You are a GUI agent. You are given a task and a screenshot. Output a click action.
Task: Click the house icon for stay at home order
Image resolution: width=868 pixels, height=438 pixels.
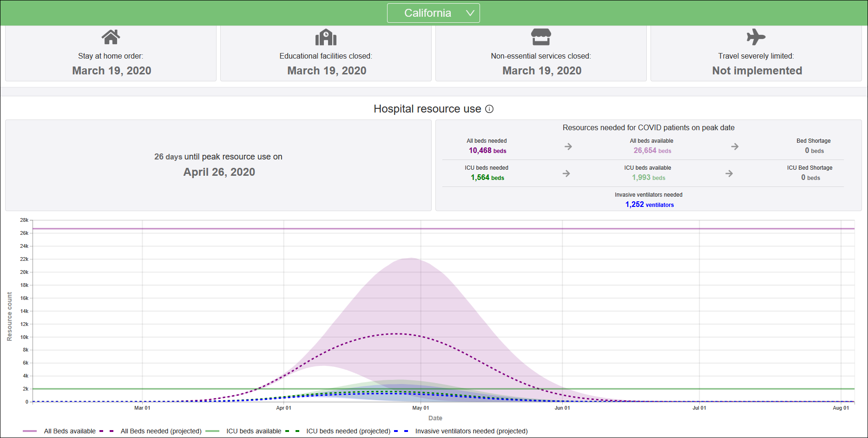pyautogui.click(x=111, y=37)
